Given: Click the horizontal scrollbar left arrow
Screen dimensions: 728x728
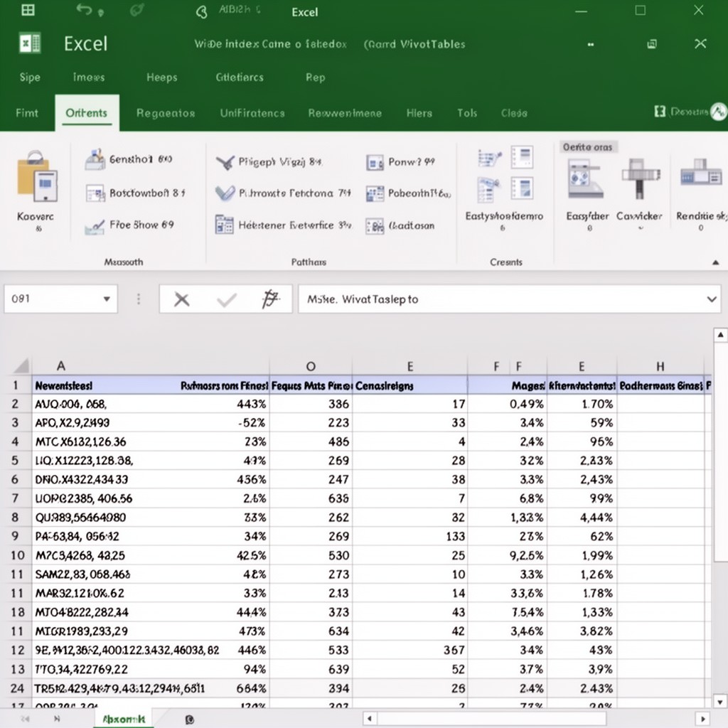Looking at the screenshot, I should coord(370,719).
